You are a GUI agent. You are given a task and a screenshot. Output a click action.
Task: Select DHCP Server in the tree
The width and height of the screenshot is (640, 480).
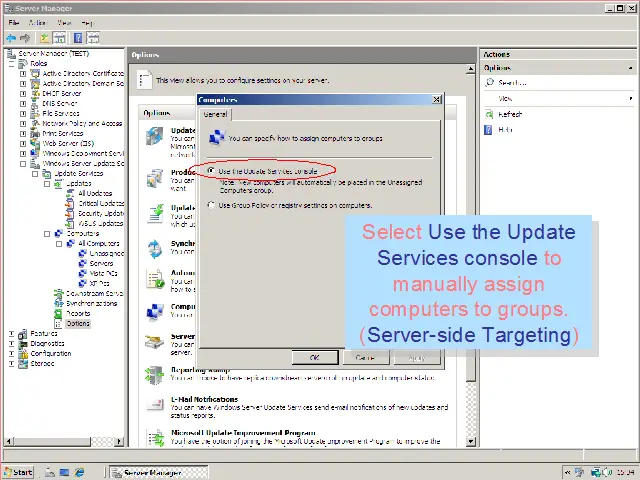[62, 93]
